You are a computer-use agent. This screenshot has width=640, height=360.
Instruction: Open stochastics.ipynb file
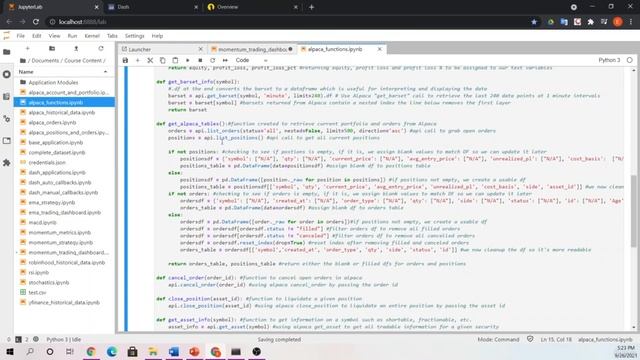[x=63, y=282]
